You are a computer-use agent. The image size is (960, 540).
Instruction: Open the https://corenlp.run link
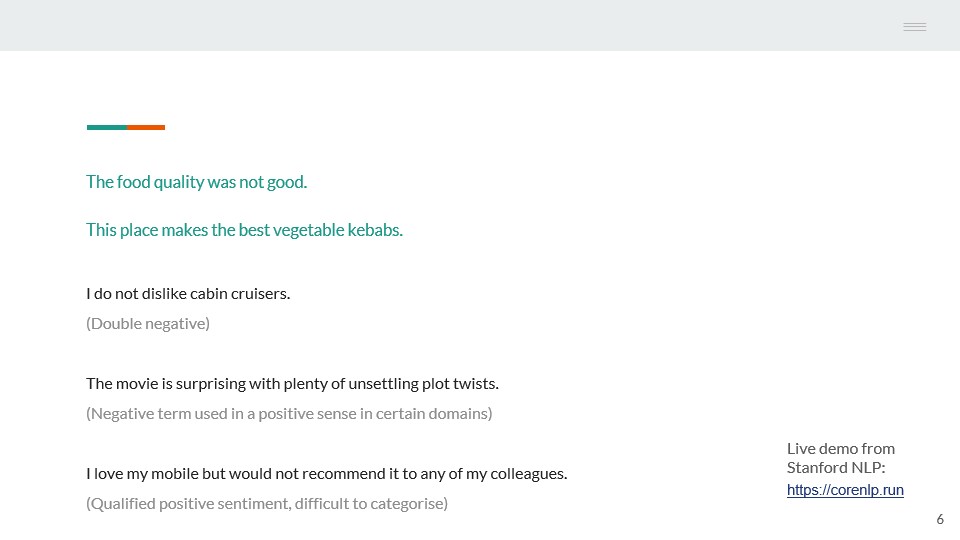coord(845,490)
